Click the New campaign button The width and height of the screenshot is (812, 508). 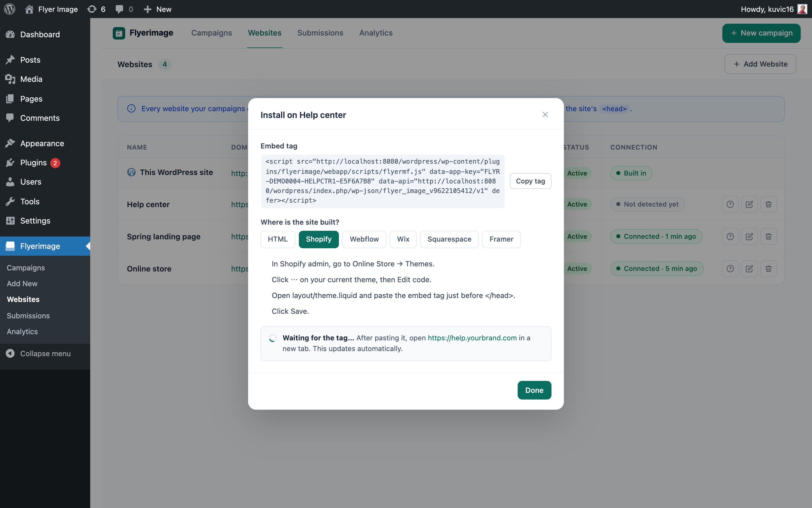click(761, 33)
